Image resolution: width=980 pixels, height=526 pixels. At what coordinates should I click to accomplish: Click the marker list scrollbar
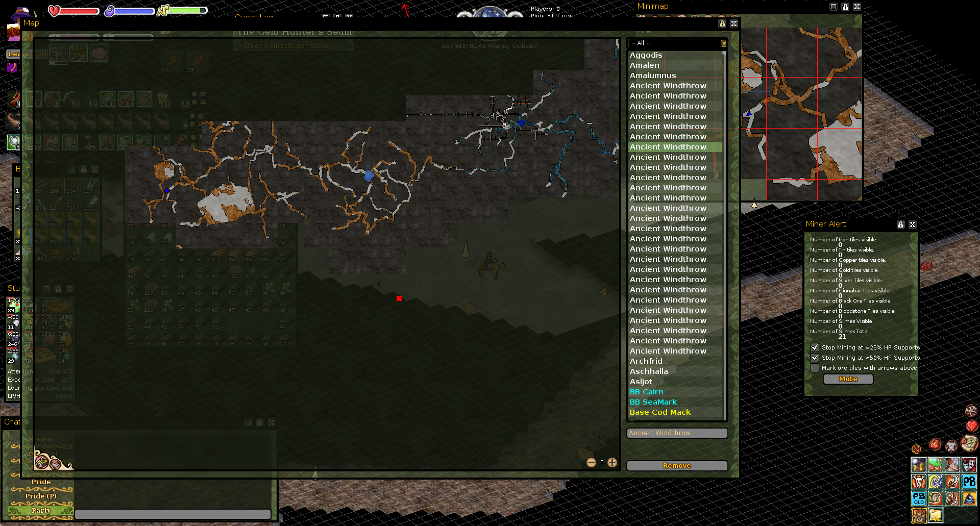(x=724, y=235)
